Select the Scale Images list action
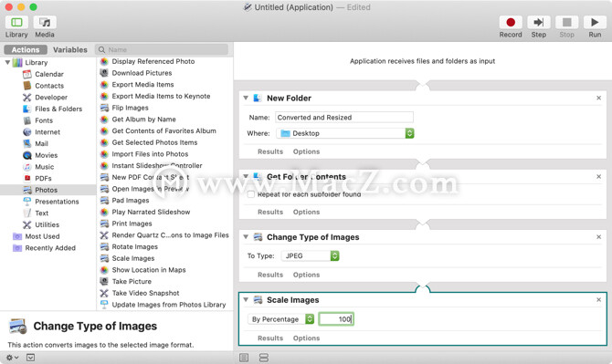This screenshot has height=364, width=612. click(133, 258)
